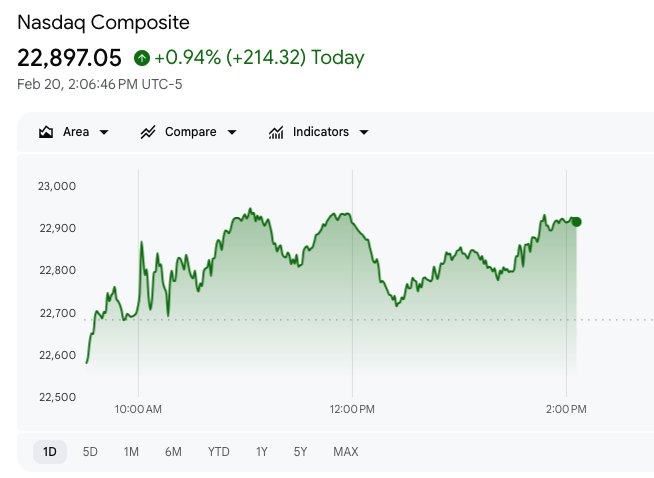The height and width of the screenshot is (478, 654).
Task: Select the YTD time range
Action: (219, 452)
